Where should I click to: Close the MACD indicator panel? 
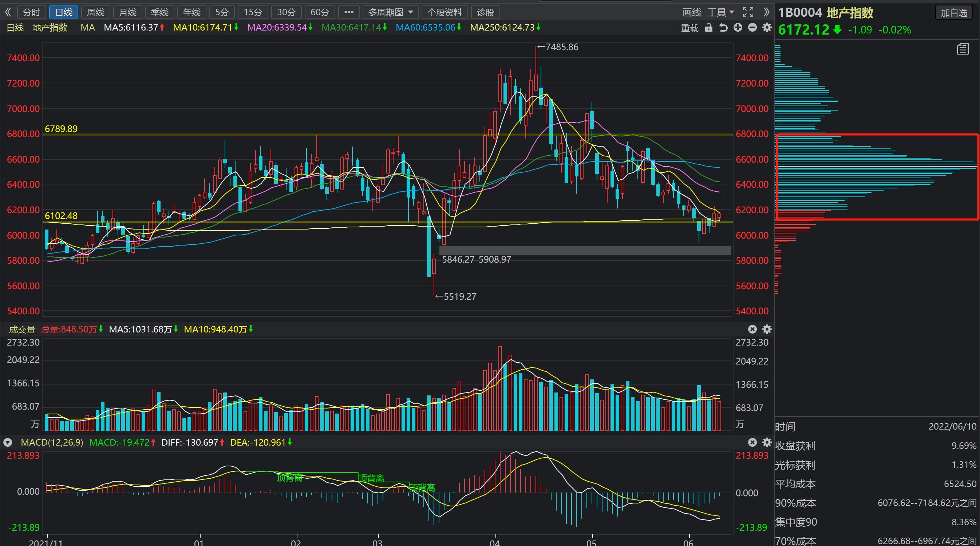(x=752, y=442)
